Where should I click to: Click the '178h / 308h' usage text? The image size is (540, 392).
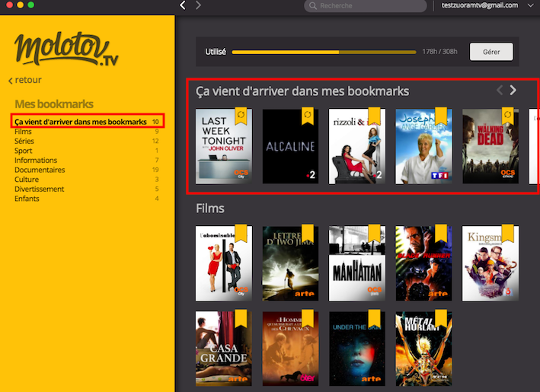point(439,52)
